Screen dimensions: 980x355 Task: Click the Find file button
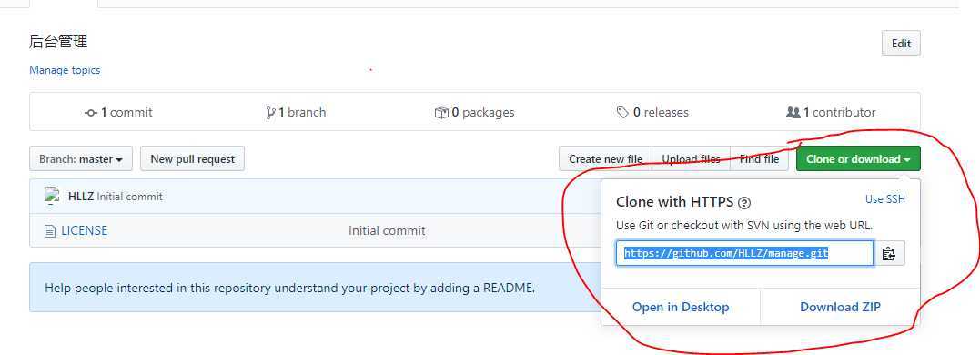click(759, 158)
